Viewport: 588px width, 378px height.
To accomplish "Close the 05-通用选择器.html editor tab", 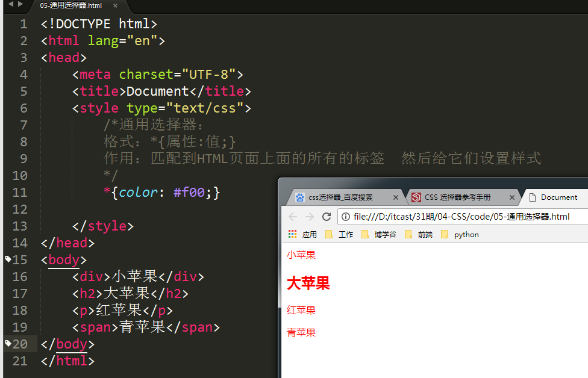I will 116,5.
